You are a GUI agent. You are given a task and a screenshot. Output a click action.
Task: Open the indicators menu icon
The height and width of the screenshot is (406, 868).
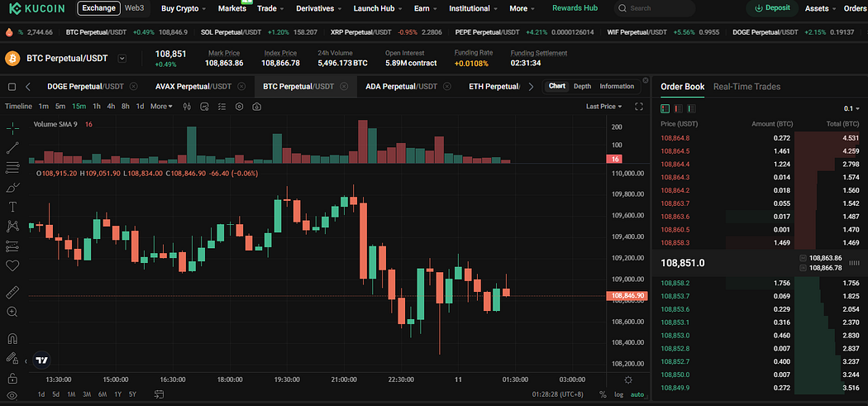tap(204, 107)
